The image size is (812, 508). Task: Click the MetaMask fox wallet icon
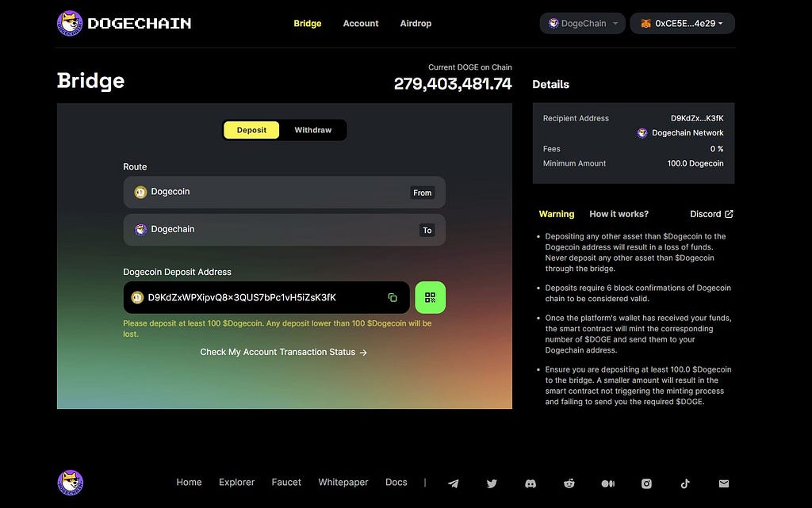coord(645,23)
